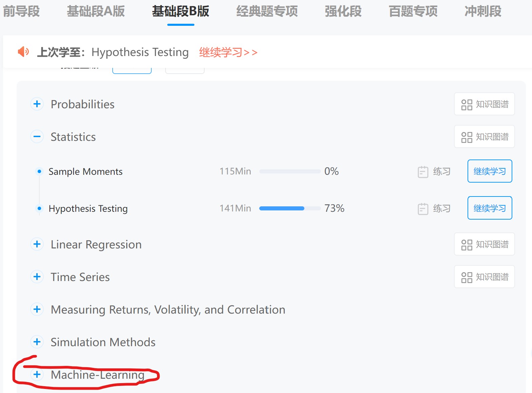Screen dimensions: 532x393
Task: Expand Measuring Returns, Volatility, and Correlation
Action: click(x=37, y=309)
